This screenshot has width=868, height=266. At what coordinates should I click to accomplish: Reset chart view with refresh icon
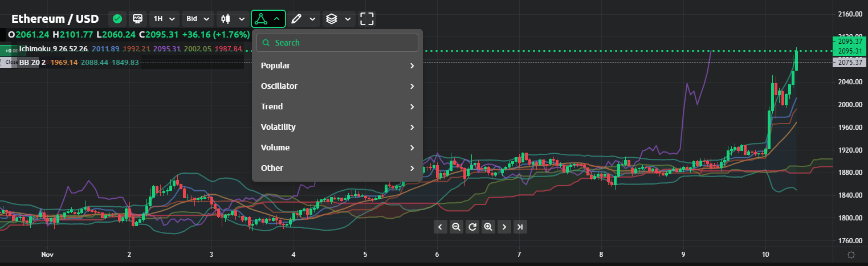472,227
